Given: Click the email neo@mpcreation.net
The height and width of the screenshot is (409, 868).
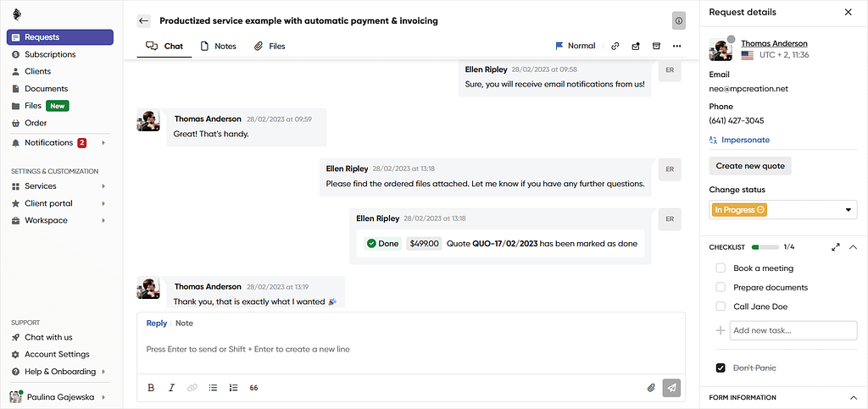Looking at the screenshot, I should [x=748, y=88].
